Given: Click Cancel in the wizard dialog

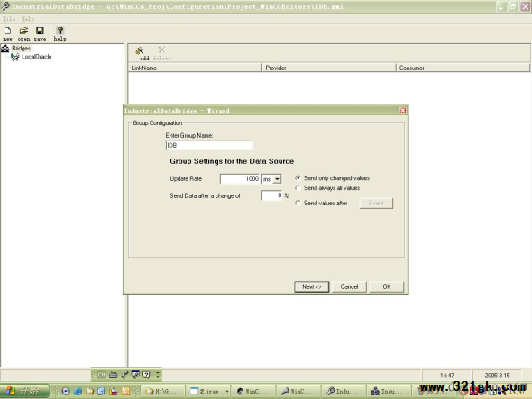Looking at the screenshot, I should point(349,286).
